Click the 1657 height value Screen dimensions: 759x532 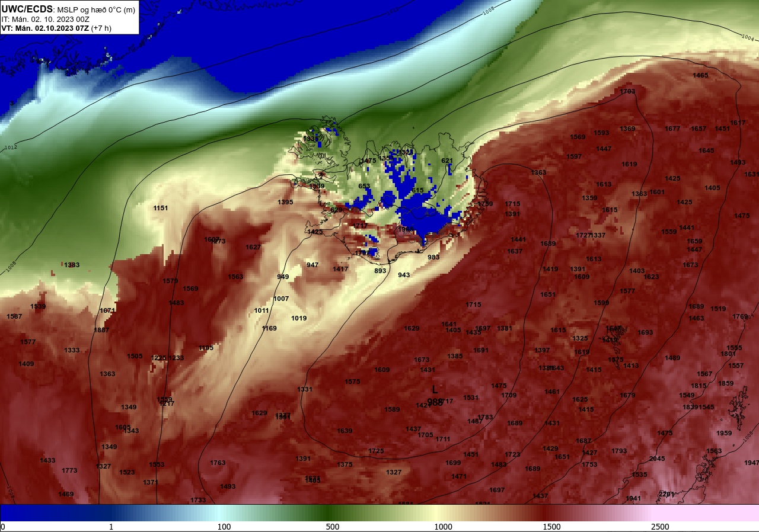699,129
